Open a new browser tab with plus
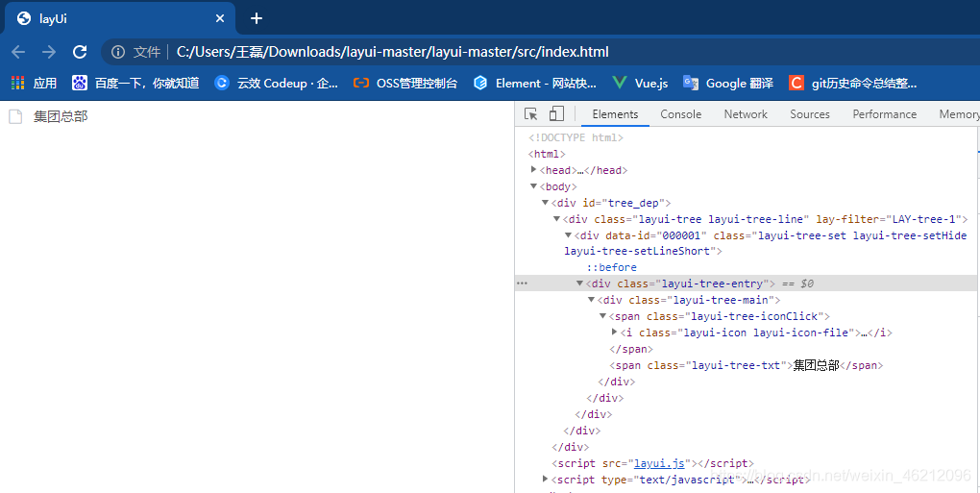Viewport: 980px width, 493px height. coord(257,18)
